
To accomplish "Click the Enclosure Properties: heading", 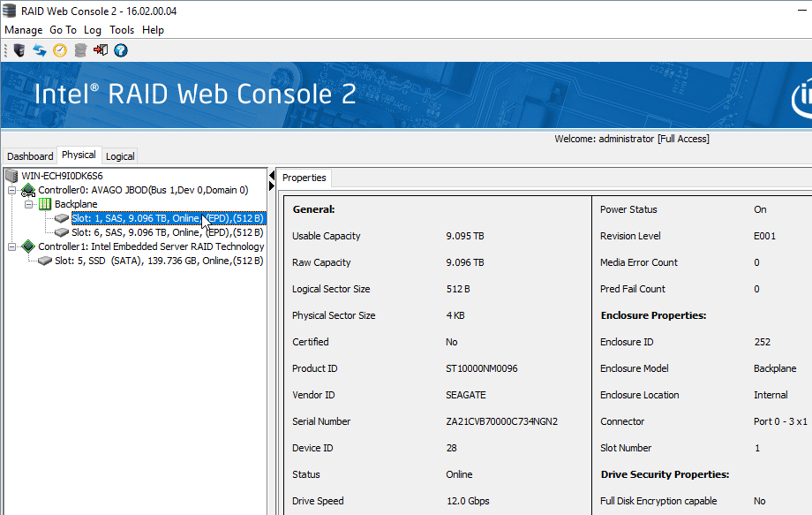I will (653, 315).
